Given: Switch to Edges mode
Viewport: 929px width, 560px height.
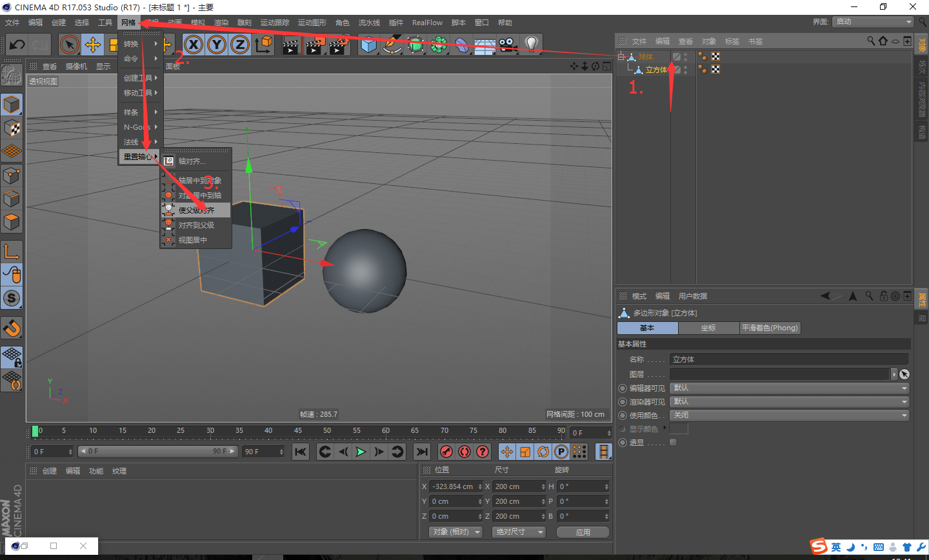Looking at the screenshot, I should (x=12, y=198).
